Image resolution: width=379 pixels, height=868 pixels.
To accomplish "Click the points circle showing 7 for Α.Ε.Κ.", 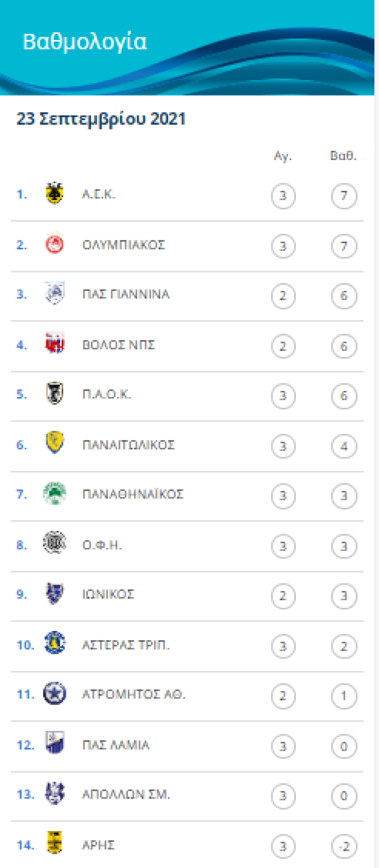I will pyautogui.click(x=344, y=197).
